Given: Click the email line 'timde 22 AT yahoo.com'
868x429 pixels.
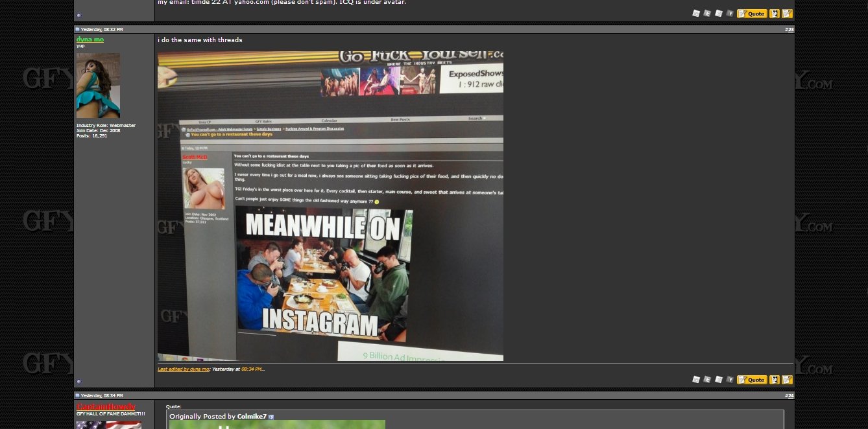Looking at the screenshot, I should click(x=282, y=3).
